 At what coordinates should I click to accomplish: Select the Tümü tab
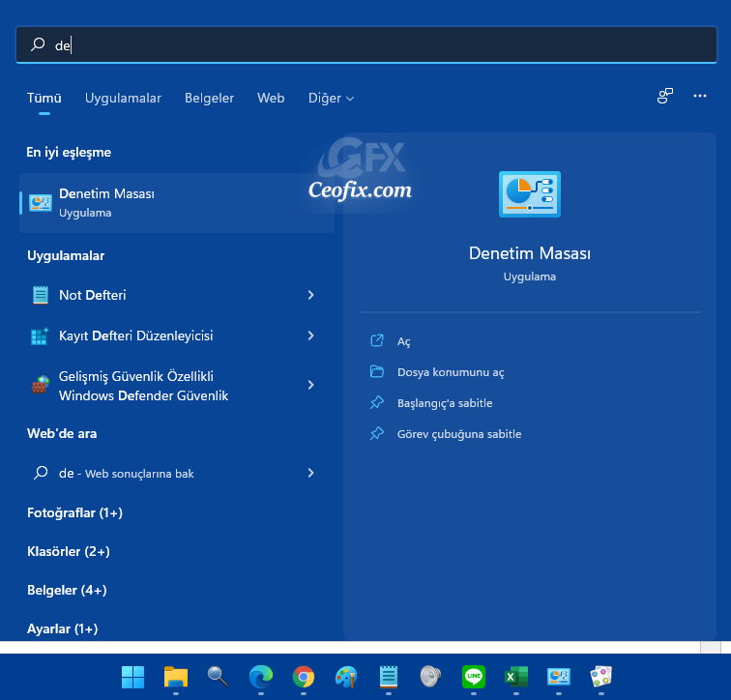click(44, 98)
